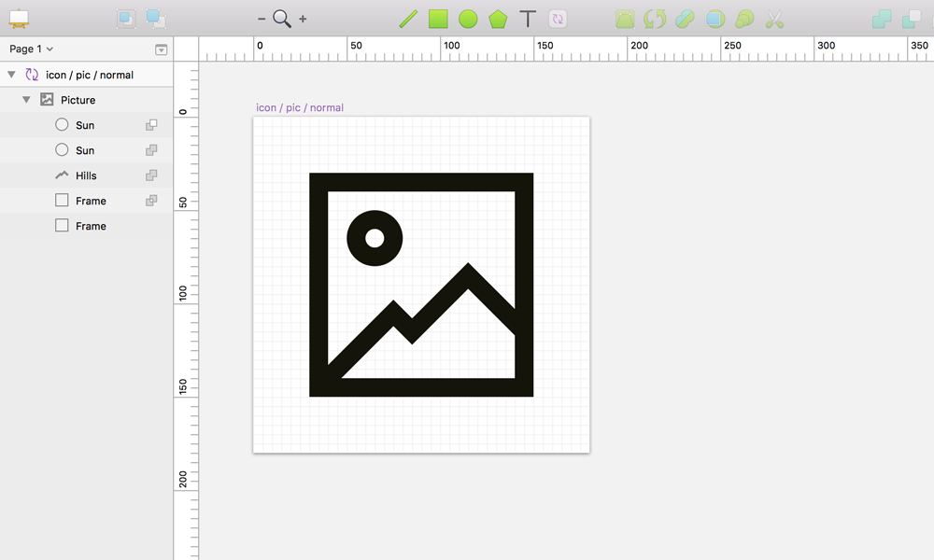
Task: Collapse the Picture group disclosure triangle
Action: click(x=26, y=99)
